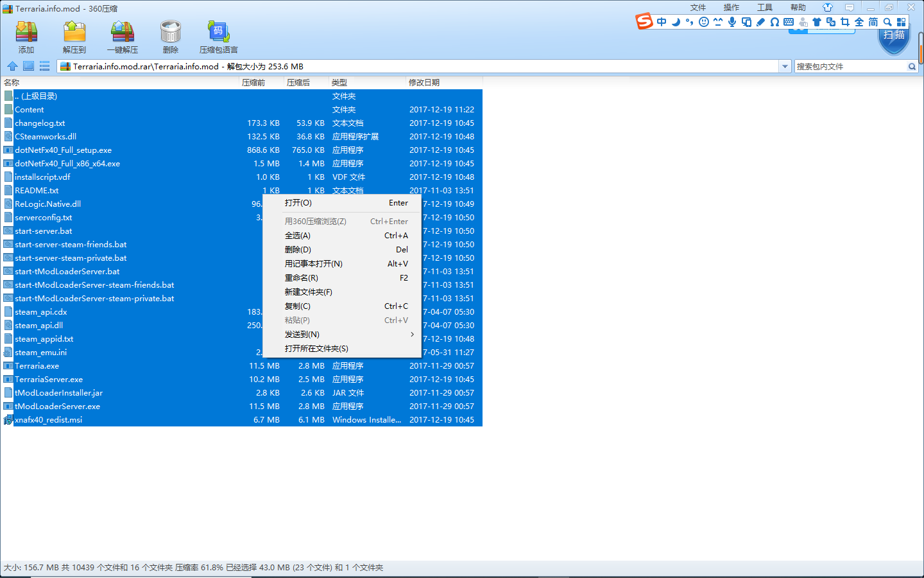Click the microphone voice input icon
This screenshot has width=924, height=578.
click(732, 22)
